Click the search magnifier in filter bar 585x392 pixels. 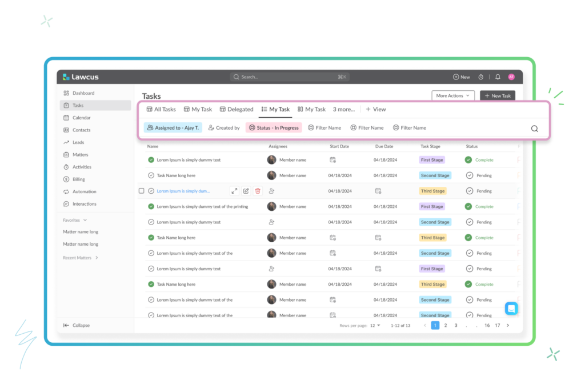tap(535, 129)
